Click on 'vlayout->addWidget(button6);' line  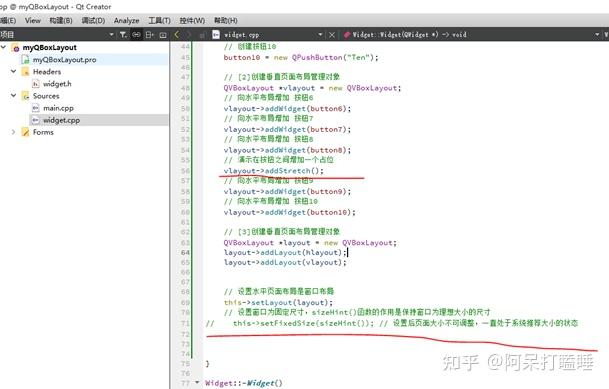click(x=287, y=109)
